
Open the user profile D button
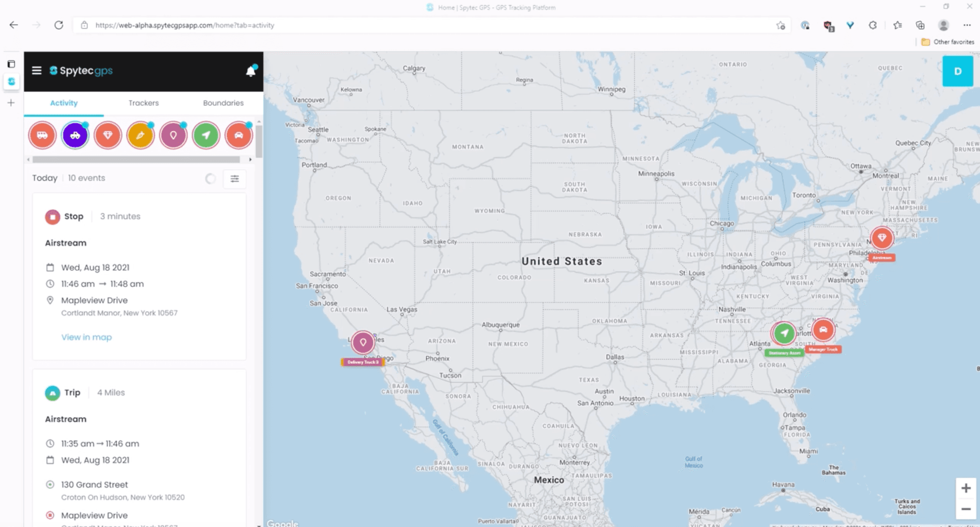click(957, 71)
